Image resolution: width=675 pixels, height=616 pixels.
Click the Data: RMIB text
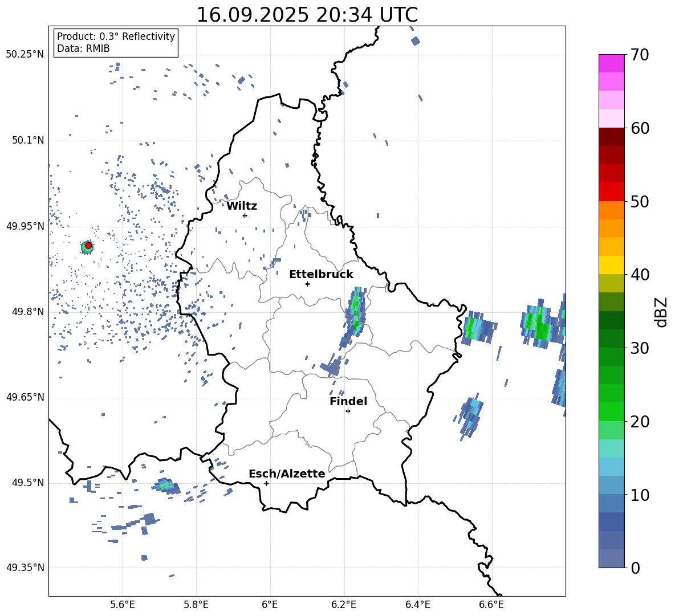pyautogui.click(x=83, y=48)
